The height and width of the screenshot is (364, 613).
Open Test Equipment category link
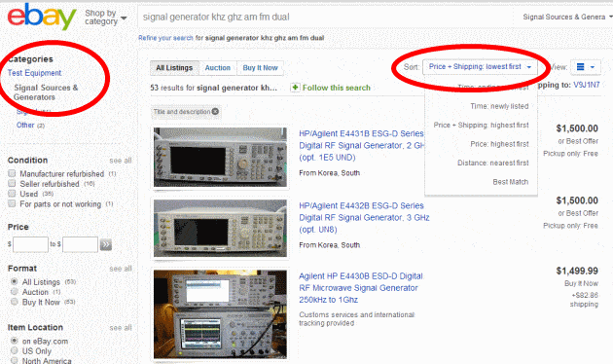pyautogui.click(x=34, y=73)
